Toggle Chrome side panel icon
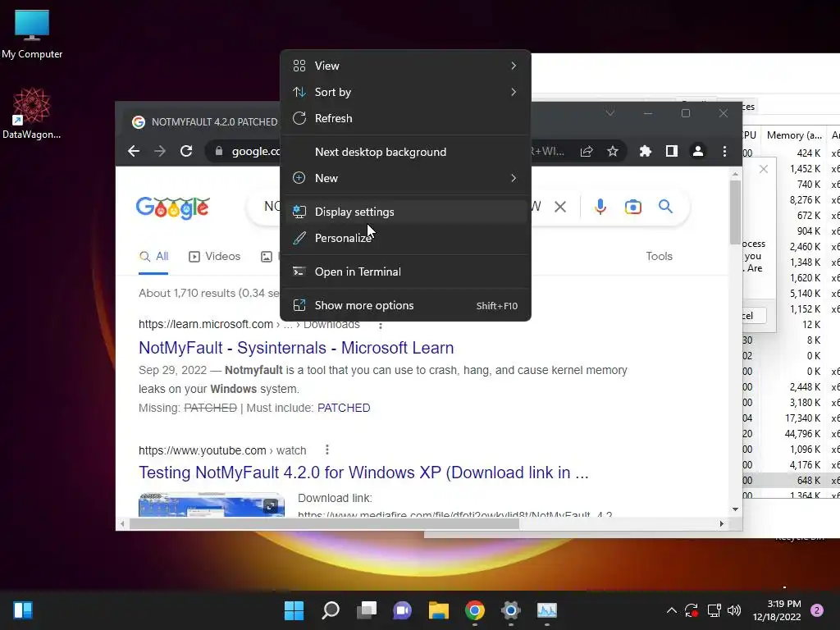840x630 pixels. (x=671, y=152)
